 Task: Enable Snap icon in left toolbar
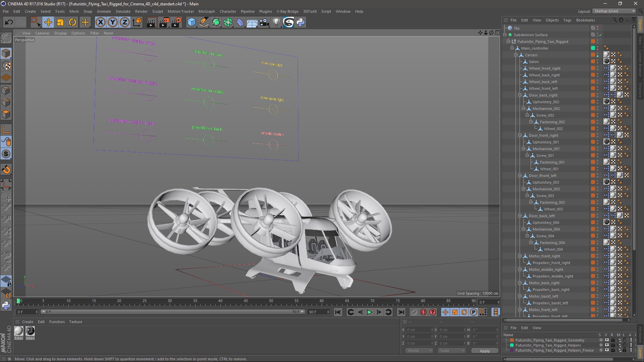pyautogui.click(x=6, y=154)
